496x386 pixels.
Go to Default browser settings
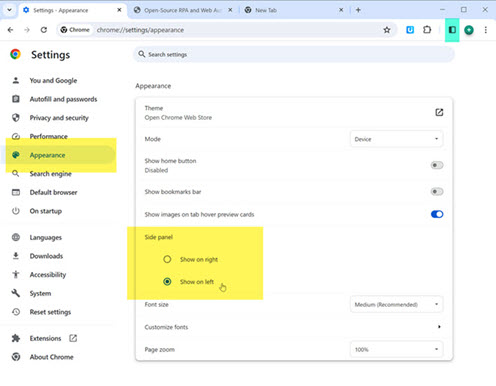click(x=53, y=193)
